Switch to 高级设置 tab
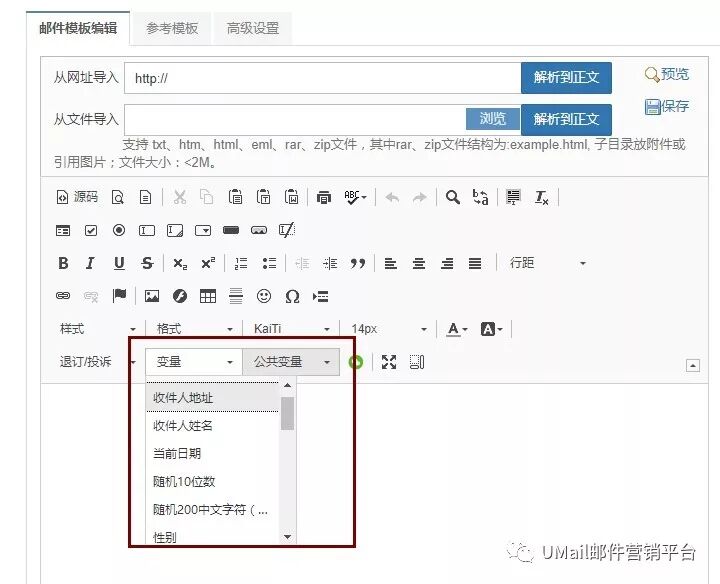The width and height of the screenshot is (720, 584). [x=253, y=28]
